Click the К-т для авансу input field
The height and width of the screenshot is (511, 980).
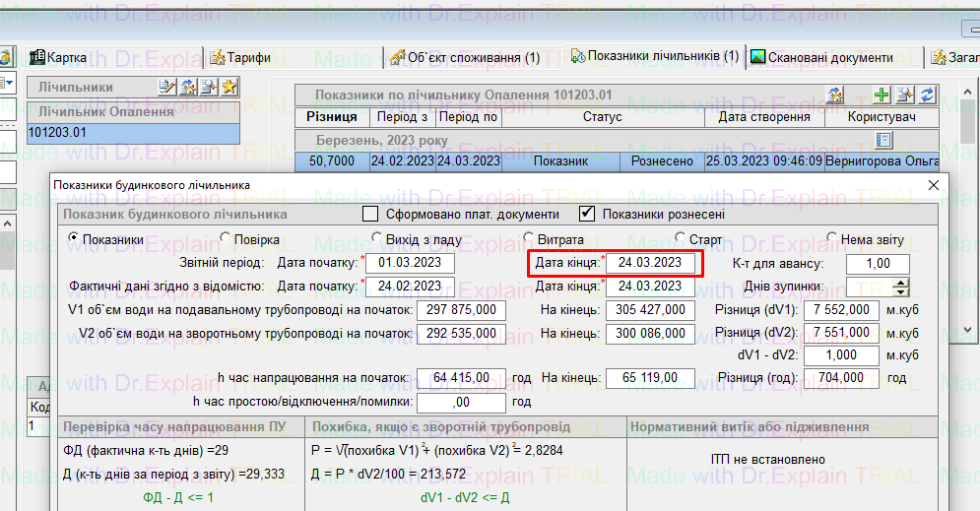(x=877, y=264)
